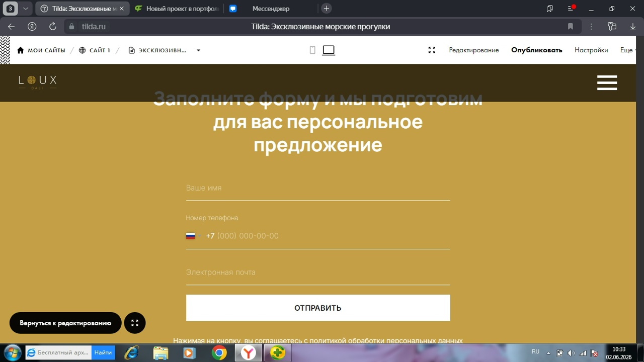
Task: Click round fullscreen button next to Вернуться к редактированию
Action: [x=134, y=323]
